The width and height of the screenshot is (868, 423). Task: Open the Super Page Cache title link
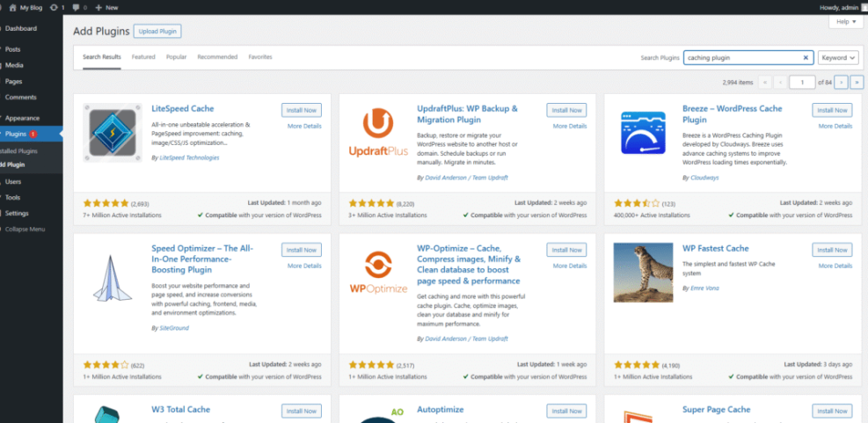[x=717, y=410]
